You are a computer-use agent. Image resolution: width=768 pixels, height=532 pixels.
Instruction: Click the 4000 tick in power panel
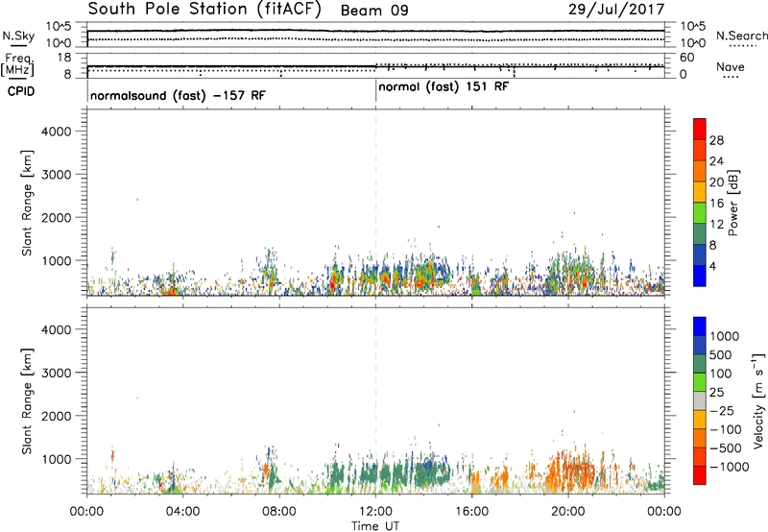pyautogui.click(x=57, y=132)
